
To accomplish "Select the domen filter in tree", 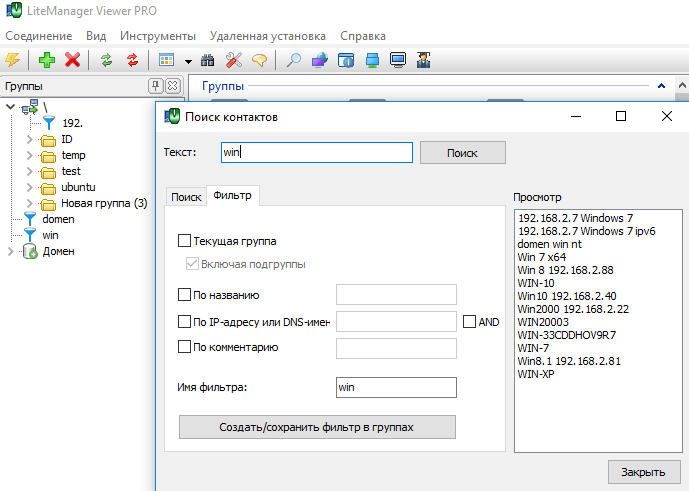I will tap(58, 219).
